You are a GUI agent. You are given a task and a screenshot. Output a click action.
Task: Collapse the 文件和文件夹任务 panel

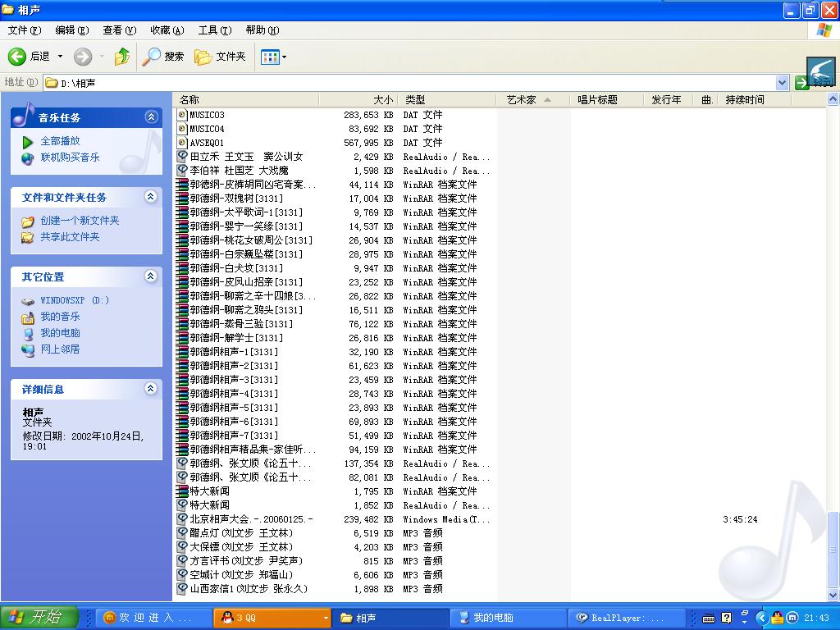click(151, 197)
